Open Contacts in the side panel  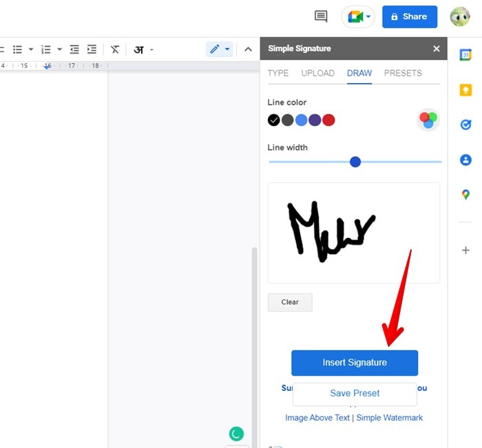(465, 160)
